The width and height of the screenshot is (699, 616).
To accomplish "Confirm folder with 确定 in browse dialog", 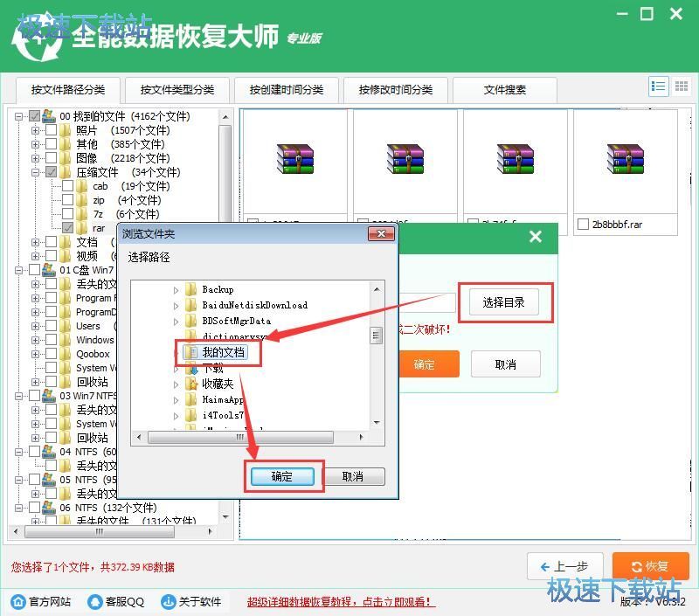I will pos(282,476).
